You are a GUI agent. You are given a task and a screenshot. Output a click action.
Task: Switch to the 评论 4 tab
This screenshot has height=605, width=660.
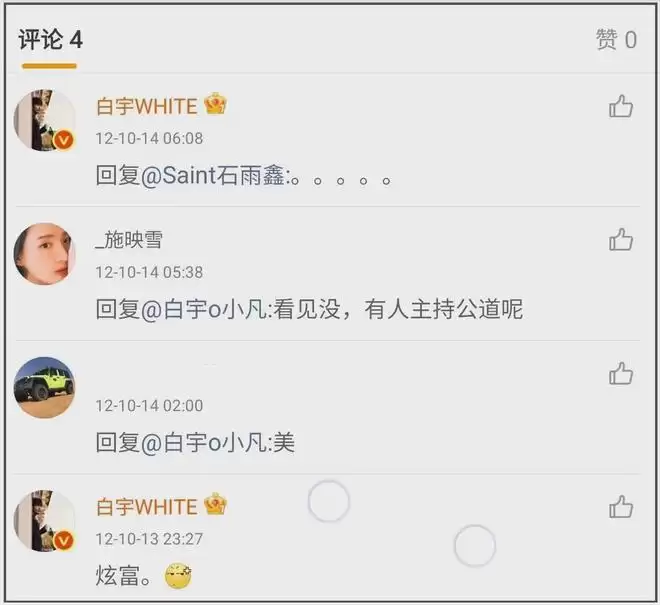(50, 40)
